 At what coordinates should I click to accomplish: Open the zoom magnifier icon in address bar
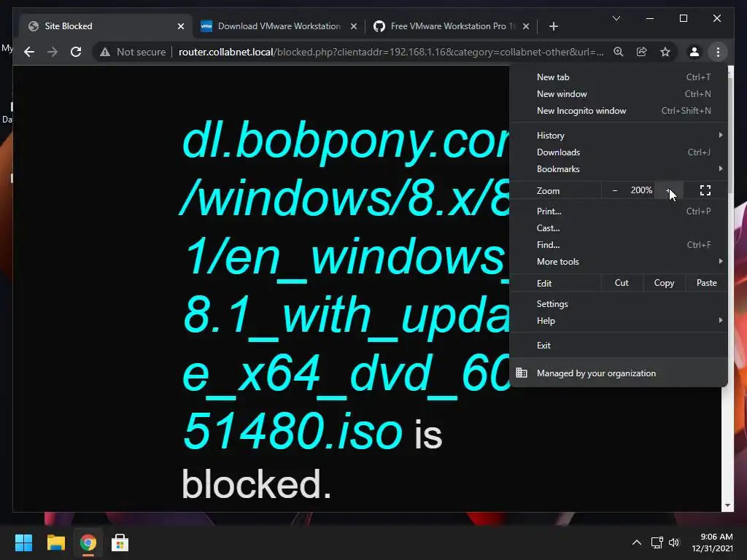click(x=619, y=52)
